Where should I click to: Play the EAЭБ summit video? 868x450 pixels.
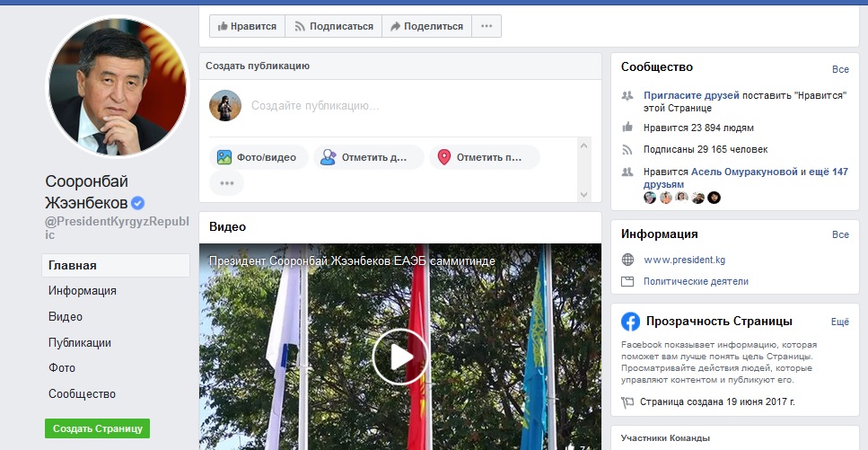coord(400,357)
